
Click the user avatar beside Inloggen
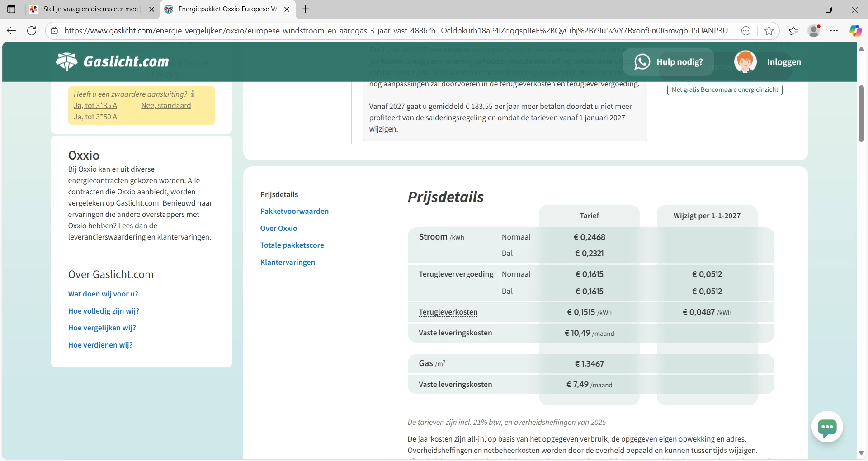click(x=745, y=62)
